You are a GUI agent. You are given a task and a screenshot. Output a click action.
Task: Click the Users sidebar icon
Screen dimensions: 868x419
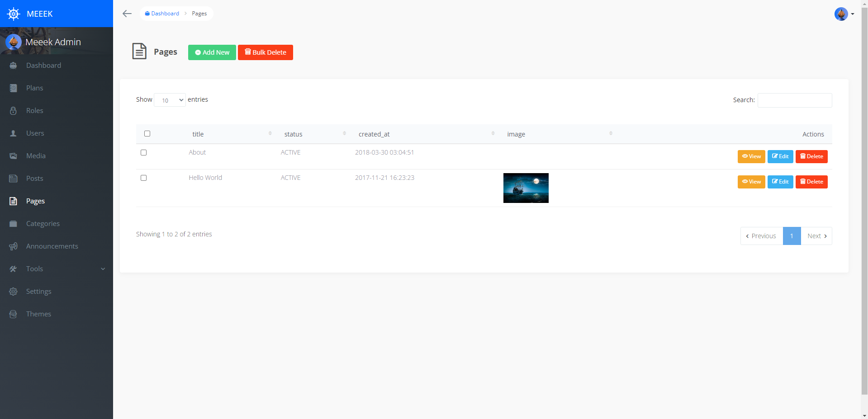coord(14,133)
